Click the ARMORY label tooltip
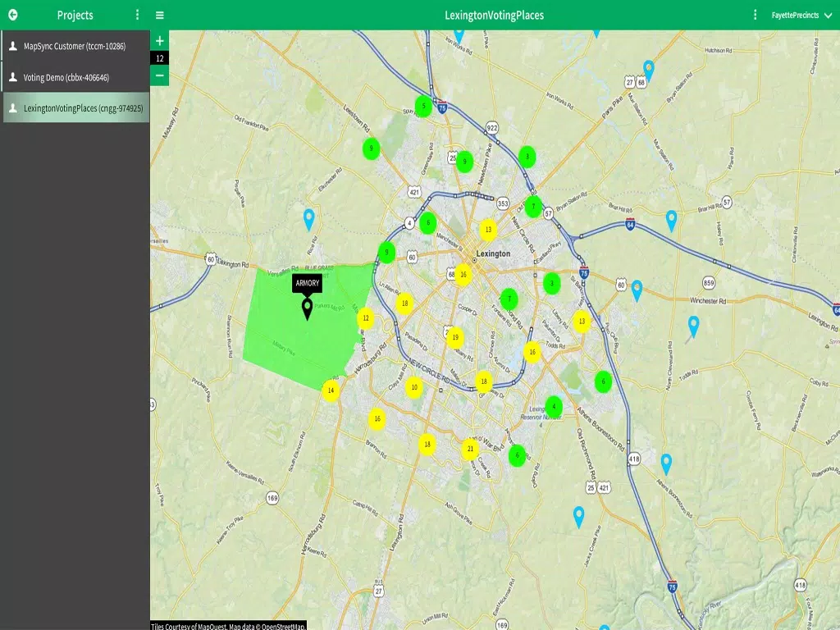The width and height of the screenshot is (840, 630). click(307, 283)
